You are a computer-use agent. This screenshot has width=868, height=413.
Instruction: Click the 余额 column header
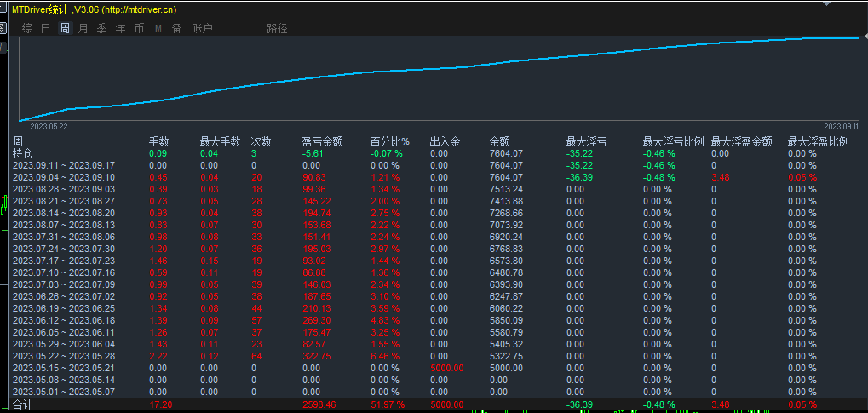coord(500,141)
